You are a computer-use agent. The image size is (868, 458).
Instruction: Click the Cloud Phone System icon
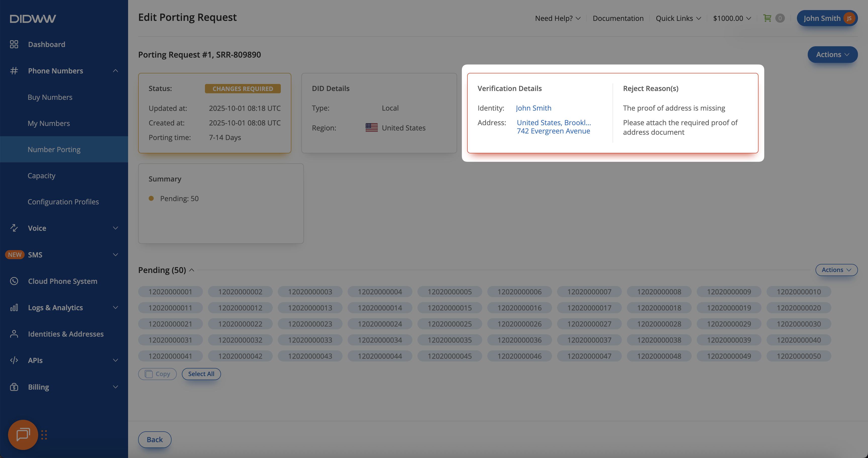(x=14, y=281)
